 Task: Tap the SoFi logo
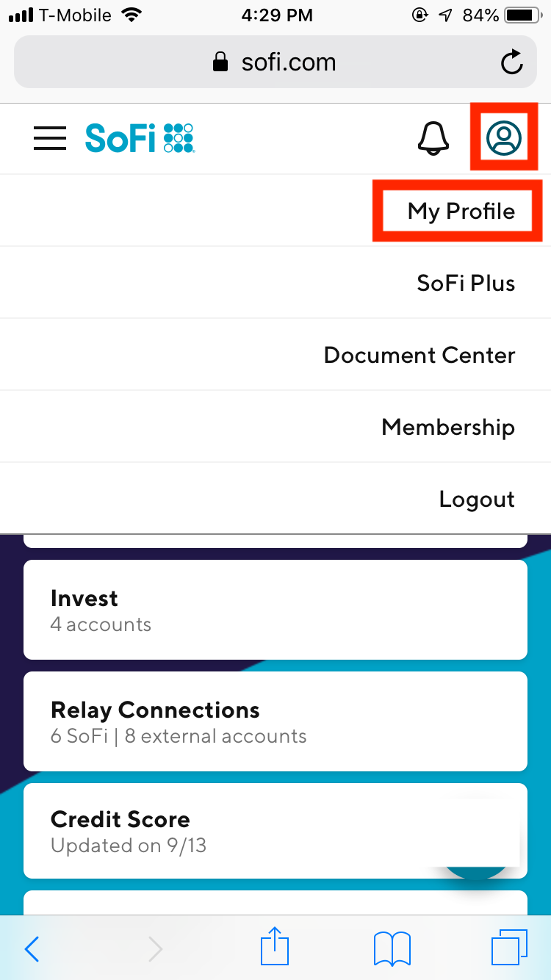tap(140, 137)
